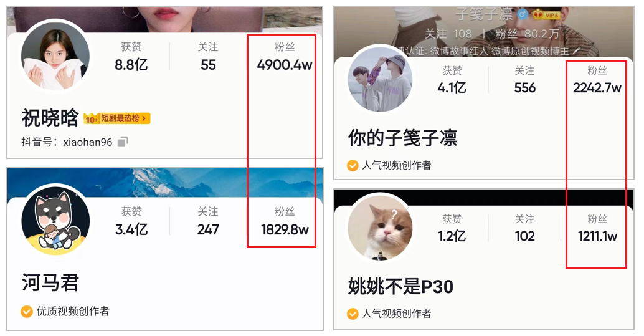
Task: Click 你的子笺子凛 verified checkmark icon
Action: point(353,165)
